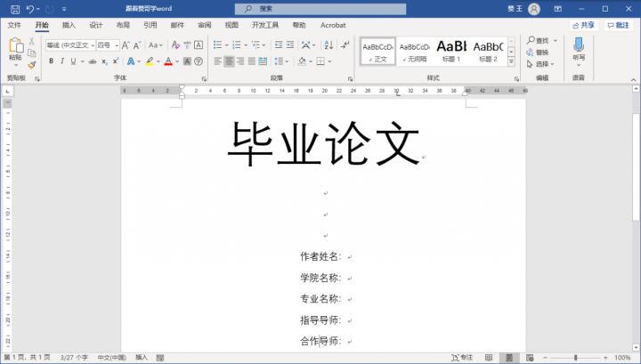Click the font color red A

(x=168, y=61)
